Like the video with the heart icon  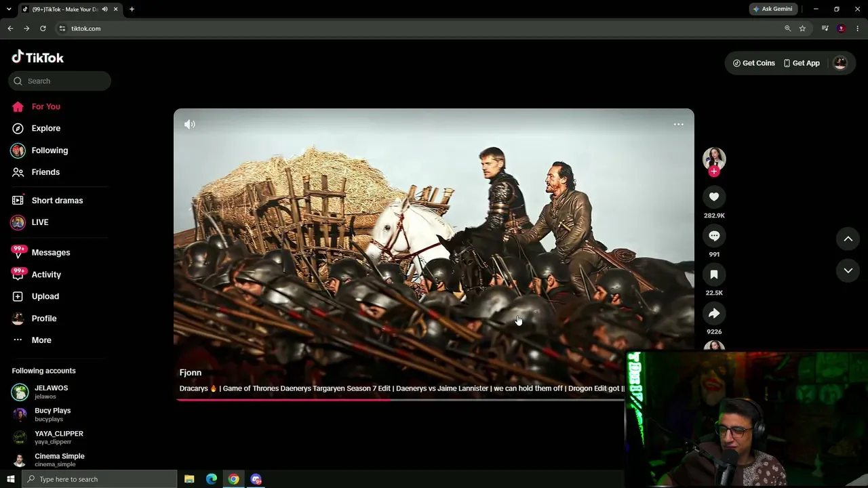[x=714, y=197]
